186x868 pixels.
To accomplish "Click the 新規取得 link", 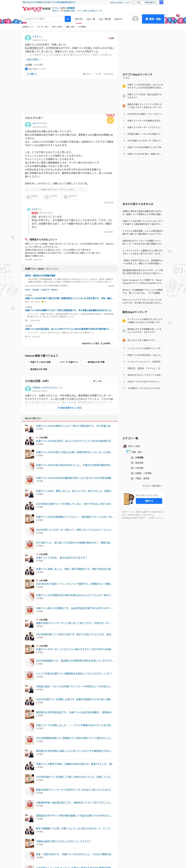I will 71,8.
